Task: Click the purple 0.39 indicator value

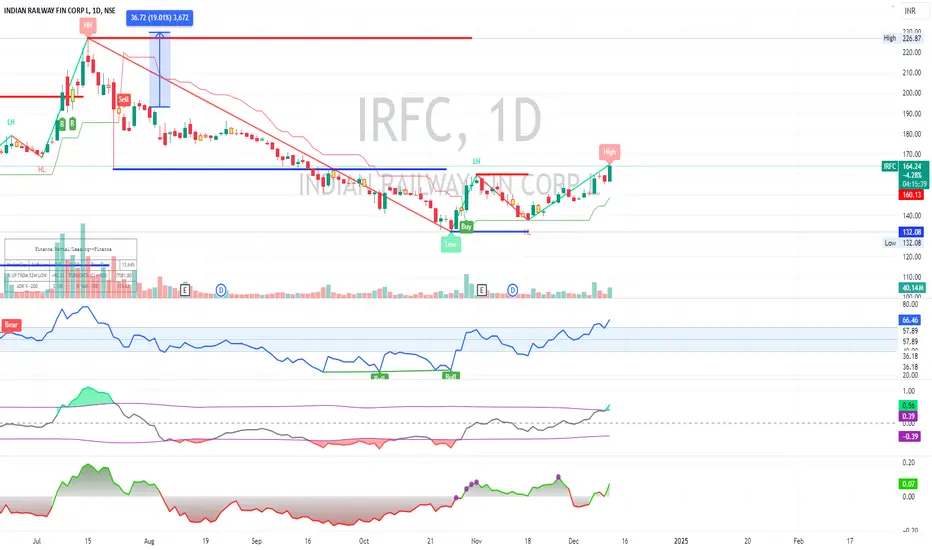Action: point(908,416)
